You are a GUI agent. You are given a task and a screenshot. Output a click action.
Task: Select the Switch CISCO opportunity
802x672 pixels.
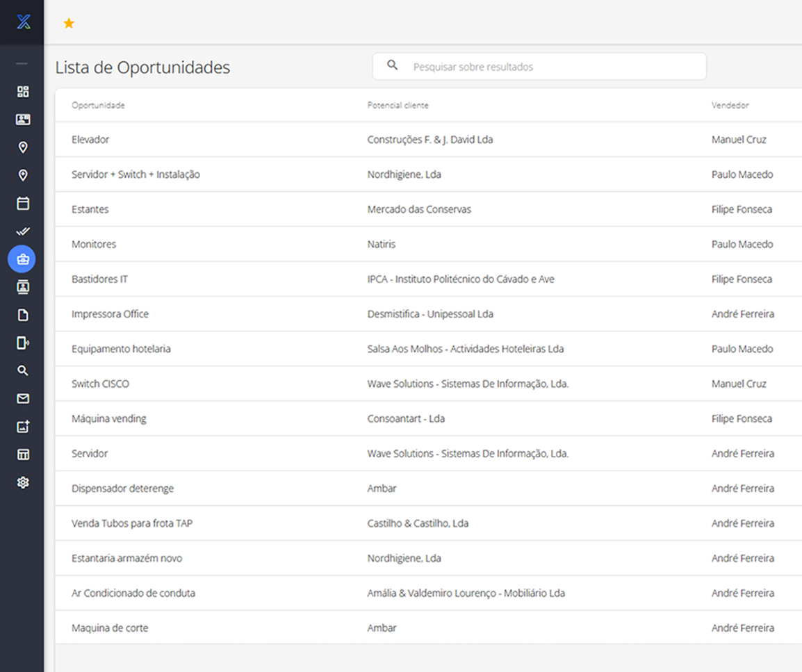coord(100,384)
